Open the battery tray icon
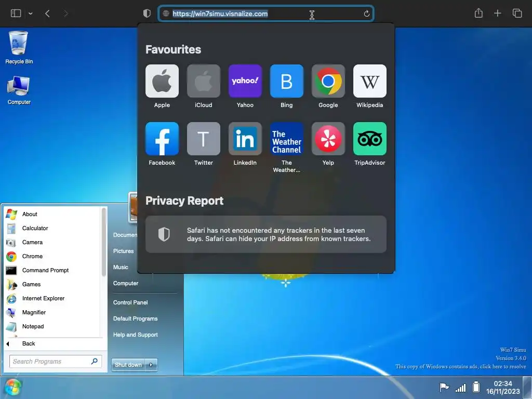The image size is (532, 399). [x=476, y=387]
